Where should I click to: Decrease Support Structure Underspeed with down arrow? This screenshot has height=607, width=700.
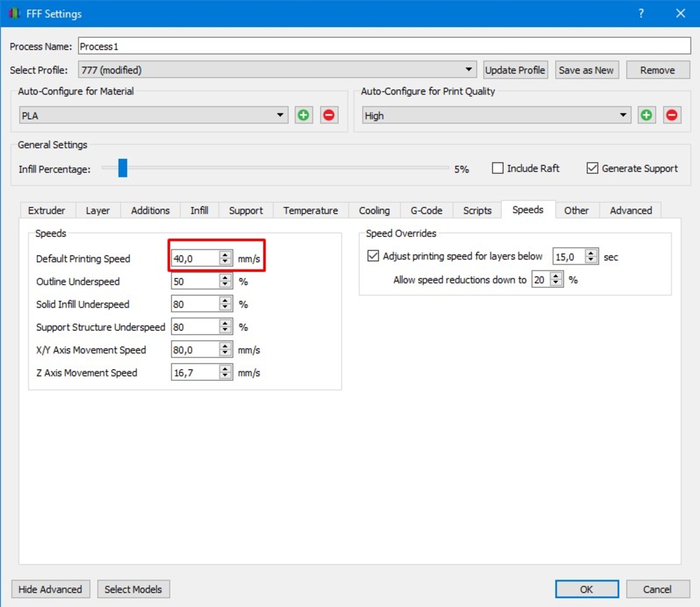click(225, 331)
